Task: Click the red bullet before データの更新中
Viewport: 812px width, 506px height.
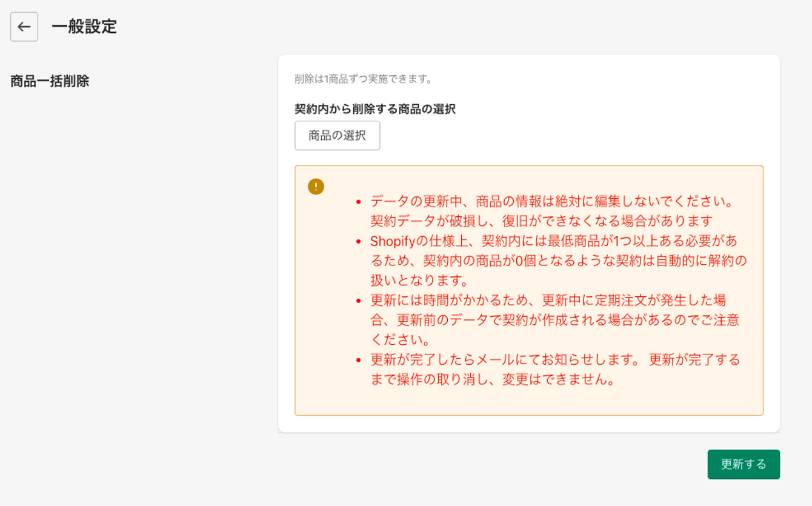Action: click(358, 201)
